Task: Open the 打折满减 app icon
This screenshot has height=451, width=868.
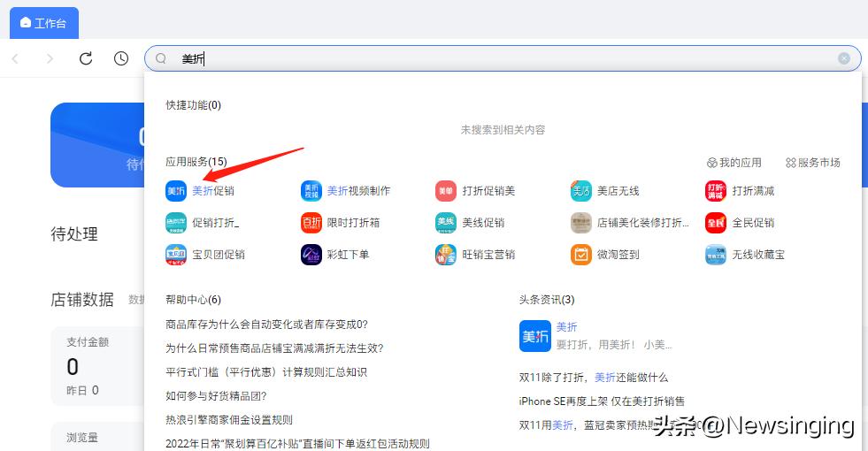Action: 716,191
